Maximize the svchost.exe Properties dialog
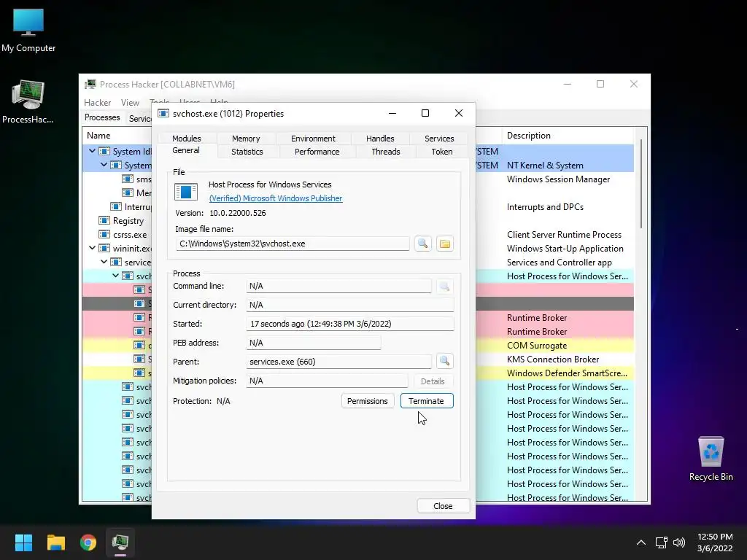 click(x=425, y=113)
